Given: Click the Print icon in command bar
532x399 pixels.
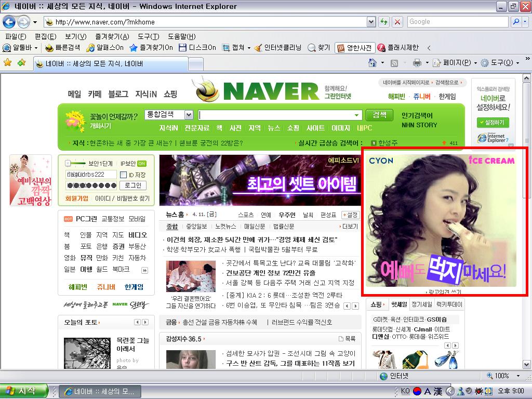Looking at the screenshot, I should click(417, 63).
